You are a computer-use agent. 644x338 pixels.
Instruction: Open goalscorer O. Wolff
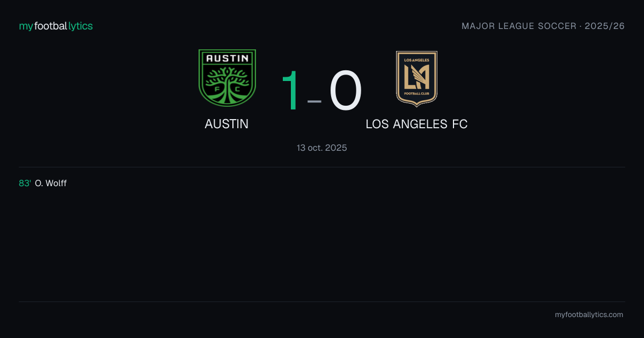[50, 183]
